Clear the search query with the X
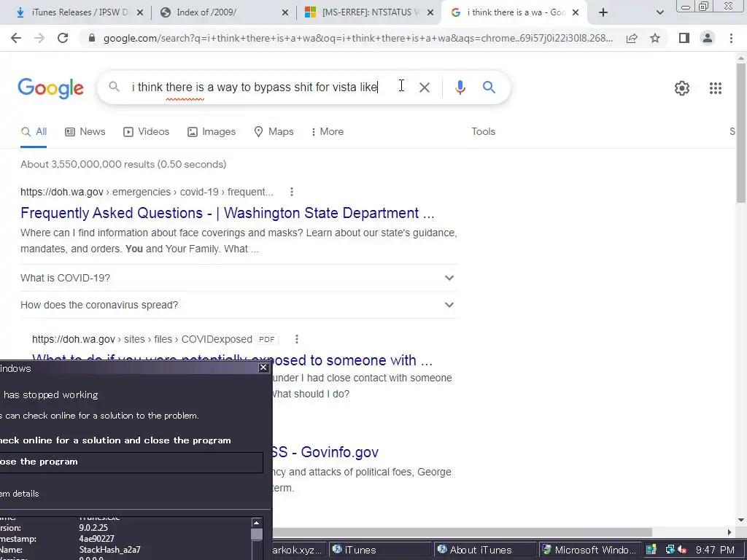 coord(425,87)
